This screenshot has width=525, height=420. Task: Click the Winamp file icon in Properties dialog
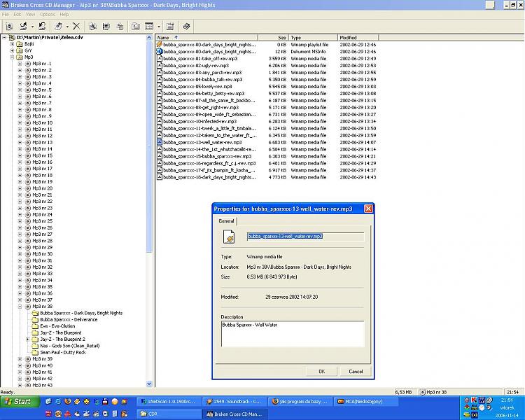tap(230, 237)
